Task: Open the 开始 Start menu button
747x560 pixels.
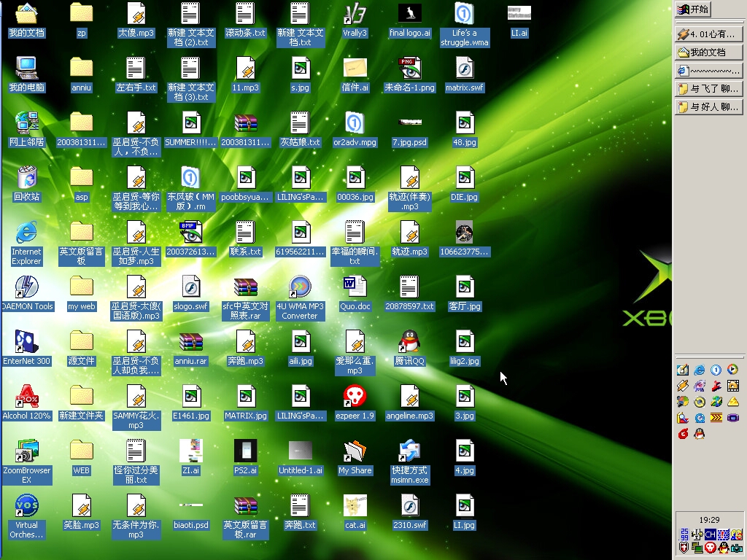Action: 693,9
